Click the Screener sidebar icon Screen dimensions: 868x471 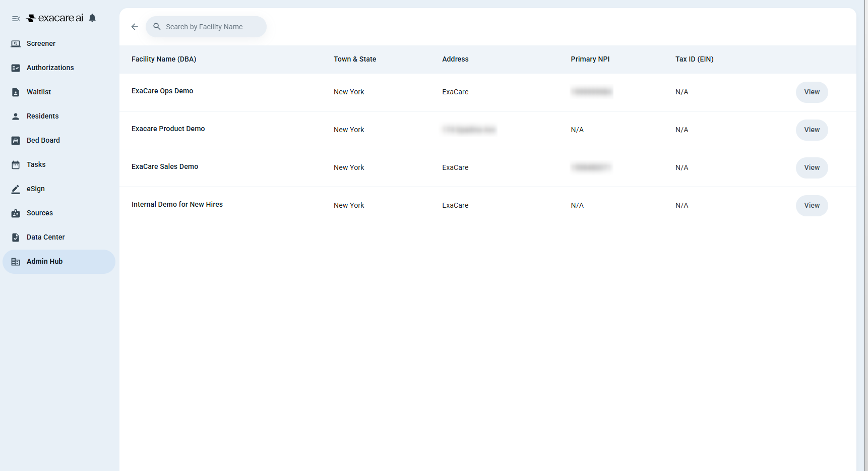[16, 44]
